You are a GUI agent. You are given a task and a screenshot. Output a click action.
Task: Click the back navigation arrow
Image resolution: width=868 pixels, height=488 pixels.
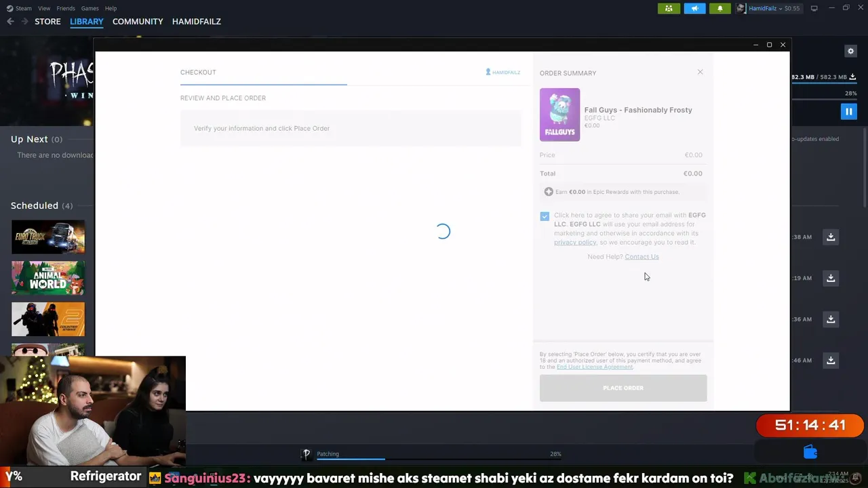click(x=10, y=22)
